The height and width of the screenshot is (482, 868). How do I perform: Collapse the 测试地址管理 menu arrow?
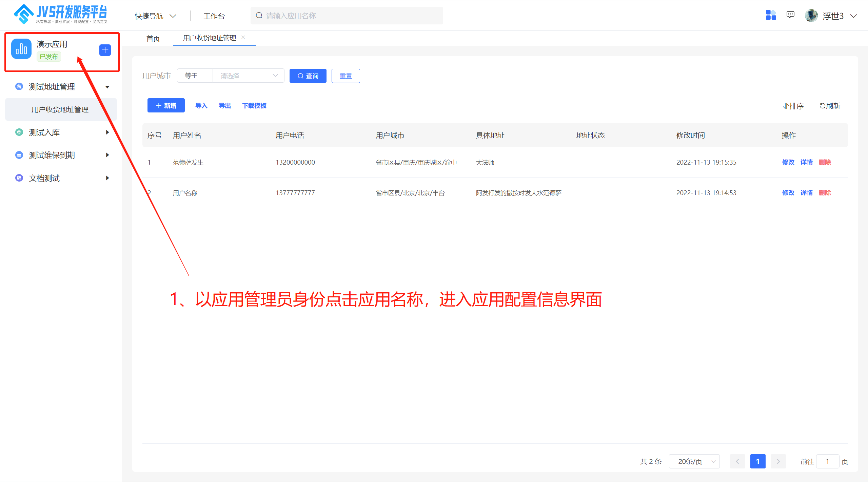click(107, 87)
